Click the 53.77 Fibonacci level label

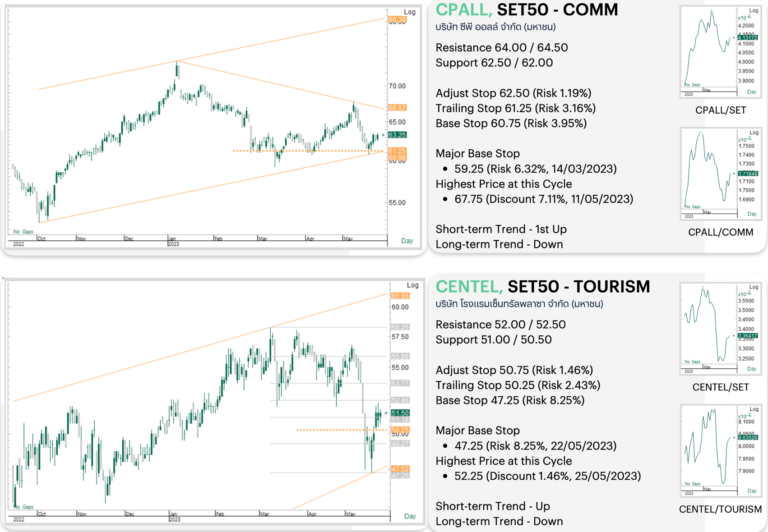click(400, 383)
